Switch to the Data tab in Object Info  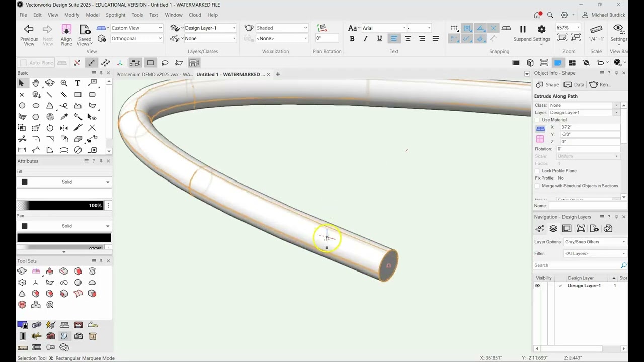coord(574,84)
